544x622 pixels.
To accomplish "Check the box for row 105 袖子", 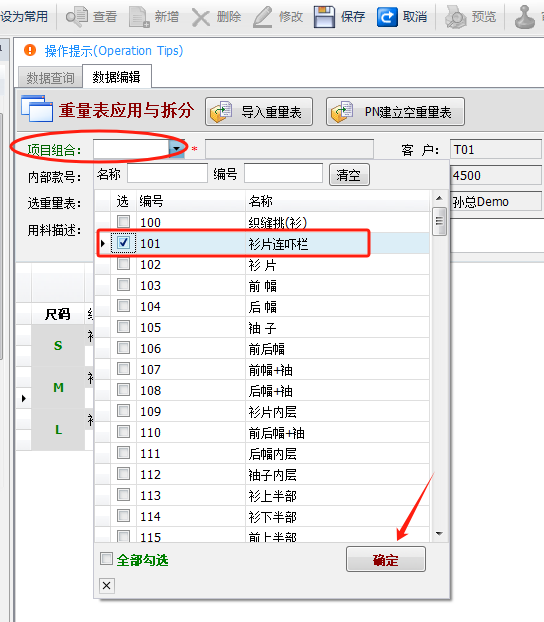I will pyautogui.click(x=123, y=326).
